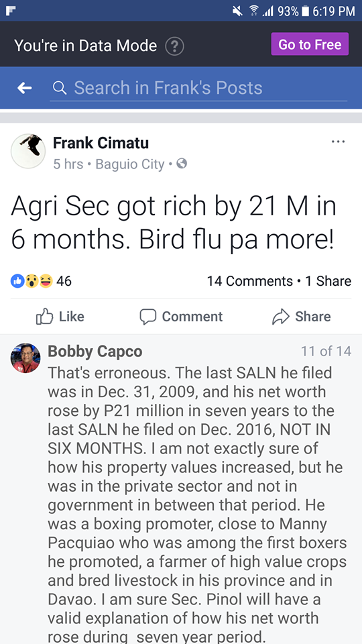Screen dimensions: 362x644
Task: Click the search magnifier icon
Action: click(60, 87)
